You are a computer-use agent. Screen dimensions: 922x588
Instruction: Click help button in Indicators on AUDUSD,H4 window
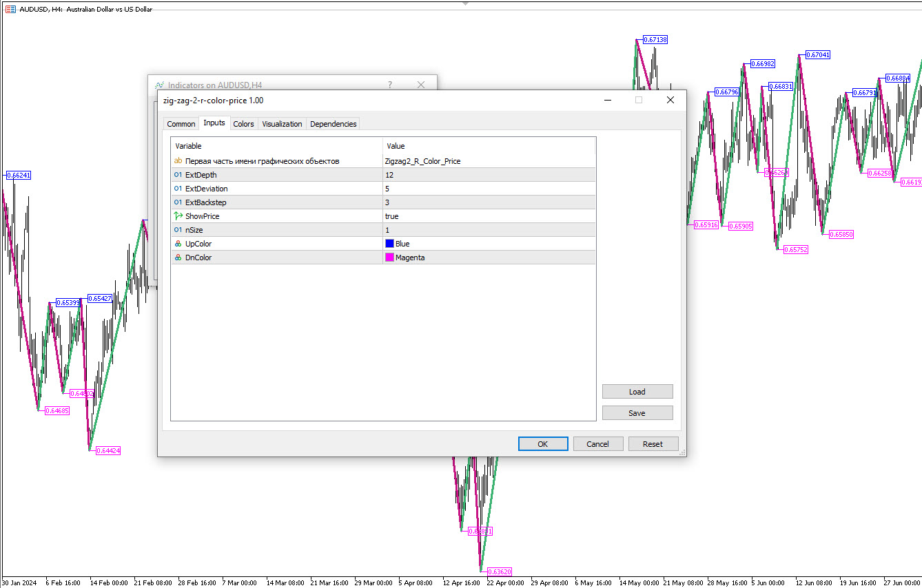pos(390,85)
